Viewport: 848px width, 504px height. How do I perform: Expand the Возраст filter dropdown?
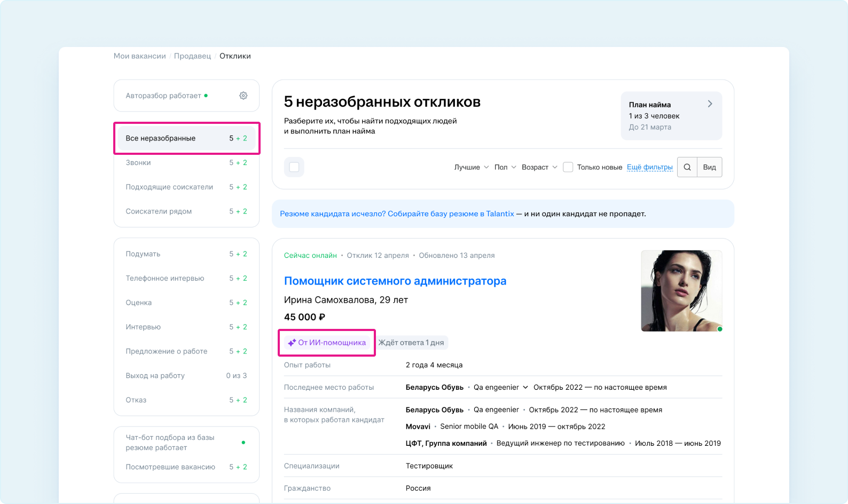[539, 167]
